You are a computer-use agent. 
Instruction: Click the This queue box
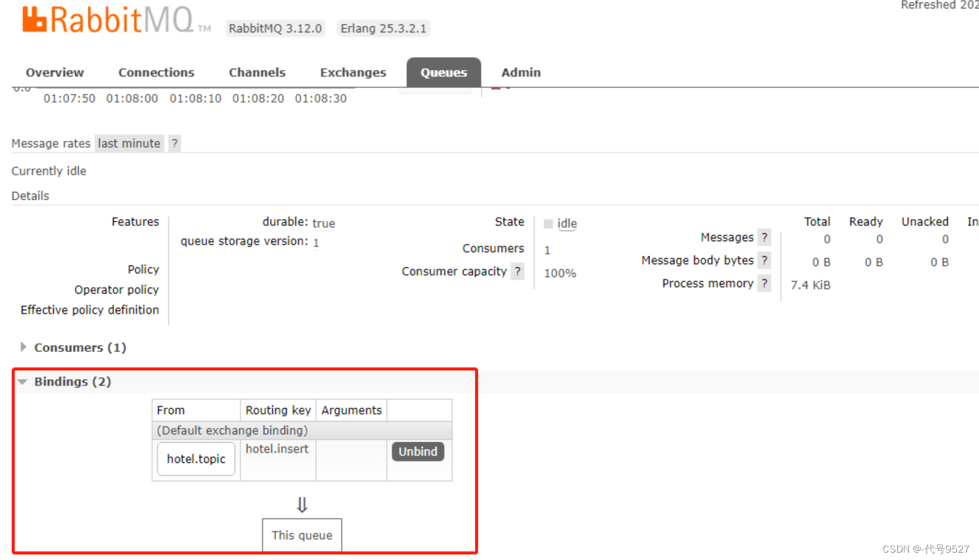[302, 535]
